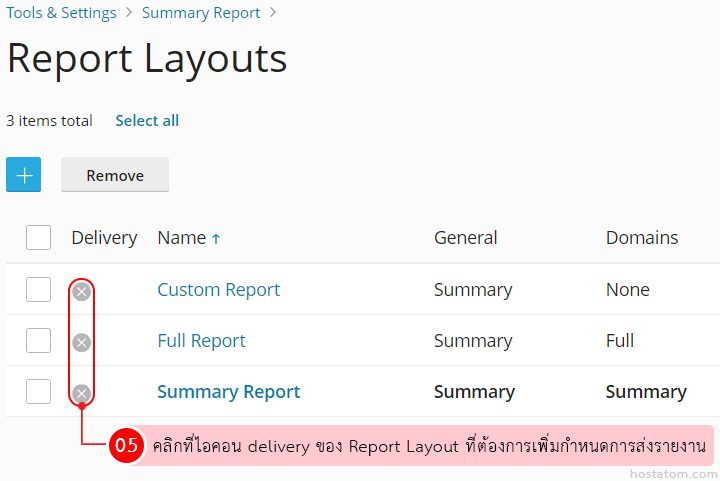Viewport: 720px width, 481px height.
Task: Go to Tools & Settings breadcrumb
Action: click(61, 13)
